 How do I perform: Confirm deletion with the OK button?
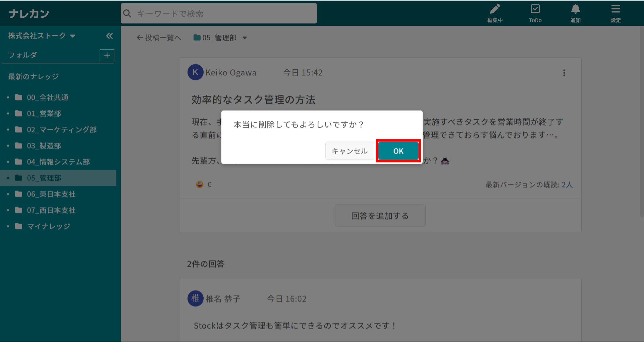coord(398,151)
